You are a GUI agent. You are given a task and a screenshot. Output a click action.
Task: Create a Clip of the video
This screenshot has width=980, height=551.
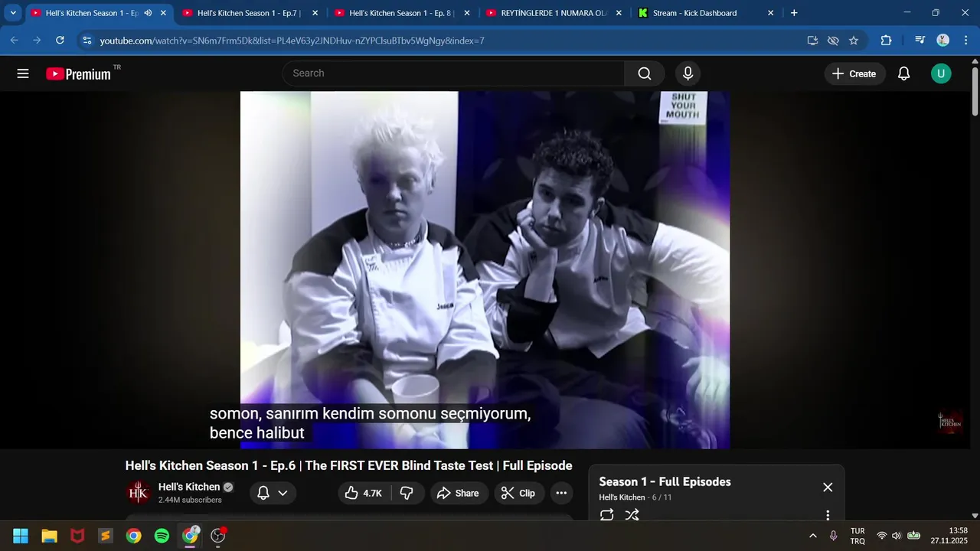(518, 493)
